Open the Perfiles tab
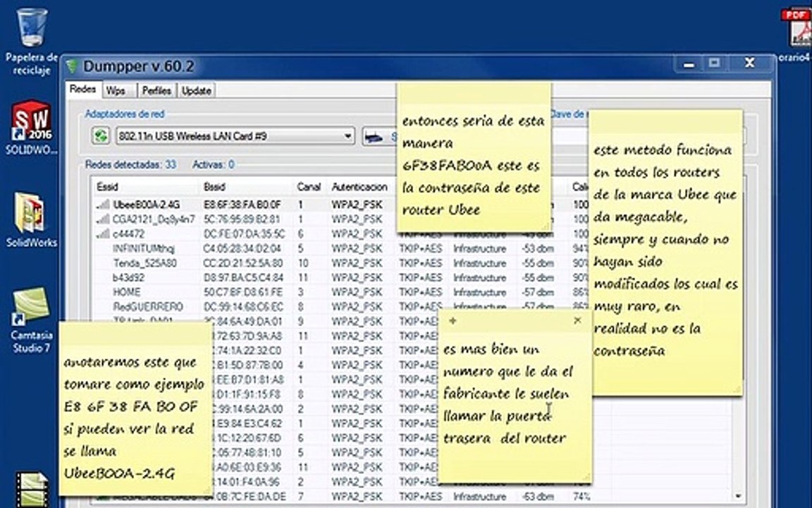 [x=156, y=91]
